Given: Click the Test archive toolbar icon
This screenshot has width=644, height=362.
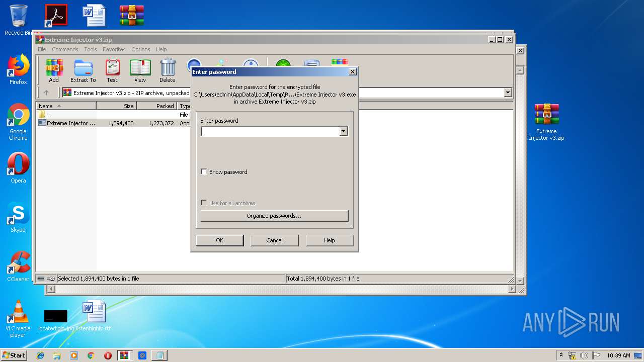Looking at the screenshot, I should tap(112, 70).
